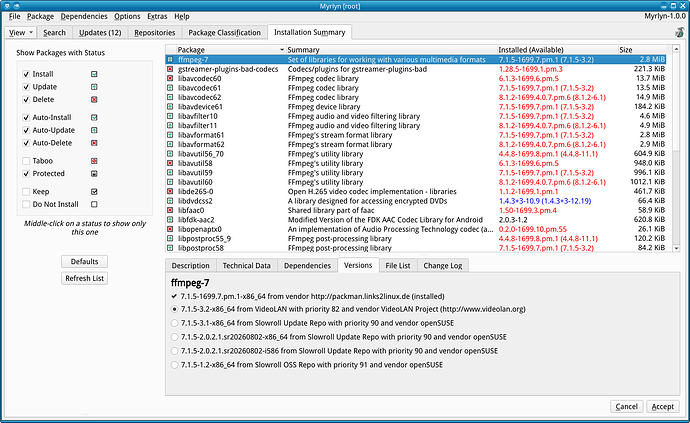Screen dimensions: 690x423
Task: Click the package list scroll up arrow
Action: click(x=676, y=49)
